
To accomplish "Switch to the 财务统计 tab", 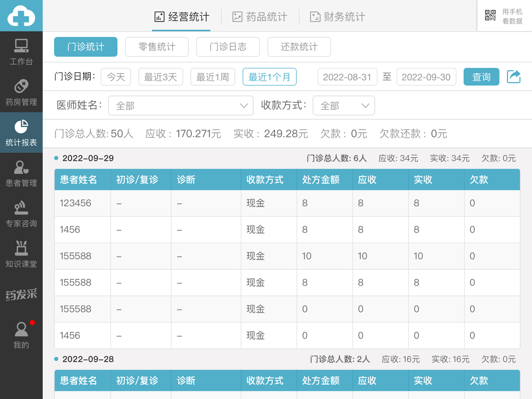I will click(337, 17).
